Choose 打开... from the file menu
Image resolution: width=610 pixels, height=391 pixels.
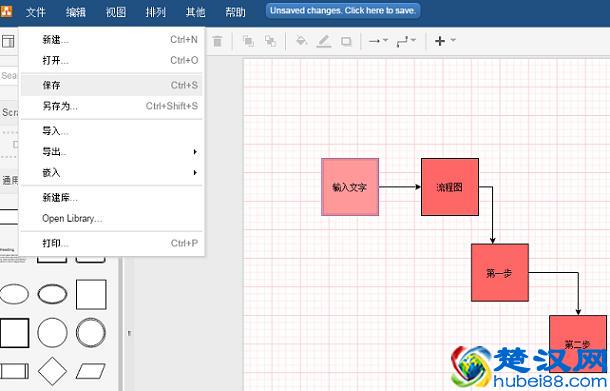(x=112, y=61)
